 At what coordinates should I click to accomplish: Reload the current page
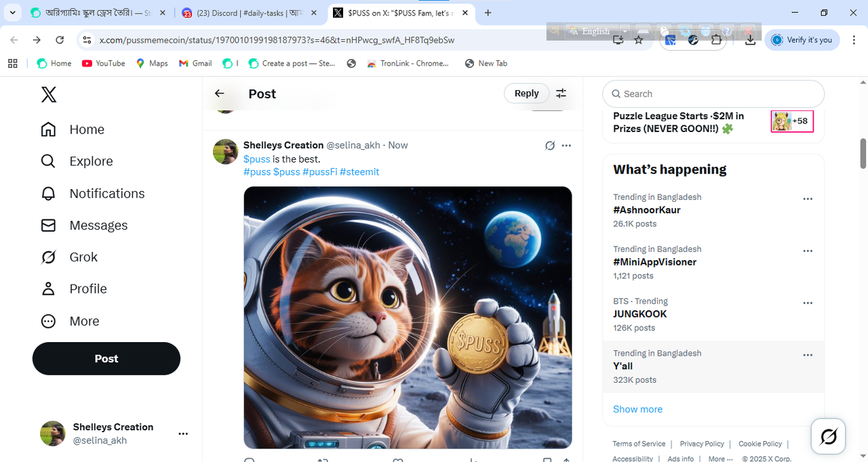click(60, 40)
